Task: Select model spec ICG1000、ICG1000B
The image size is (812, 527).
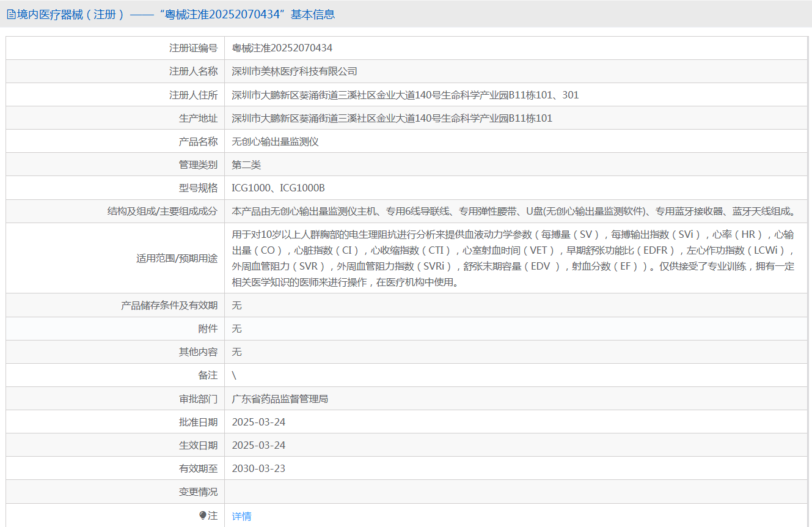Action: point(278,188)
